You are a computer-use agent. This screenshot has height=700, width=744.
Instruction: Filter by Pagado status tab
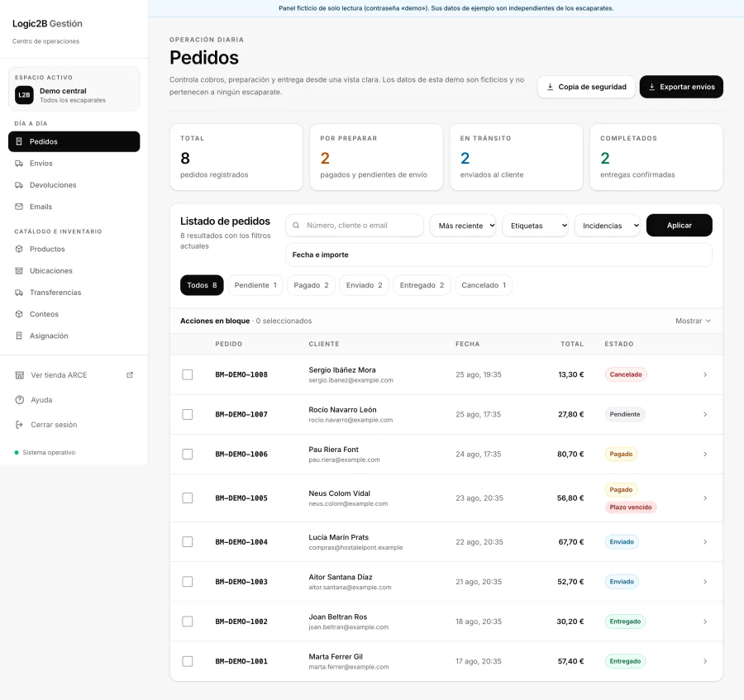click(311, 285)
